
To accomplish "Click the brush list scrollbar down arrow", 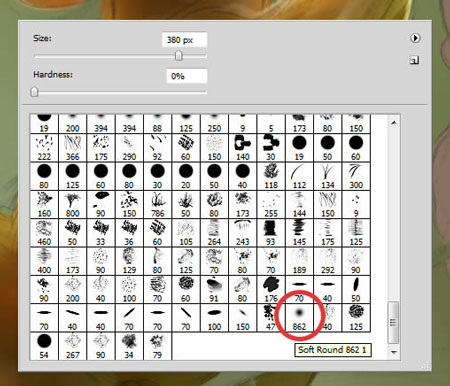I will (394, 352).
